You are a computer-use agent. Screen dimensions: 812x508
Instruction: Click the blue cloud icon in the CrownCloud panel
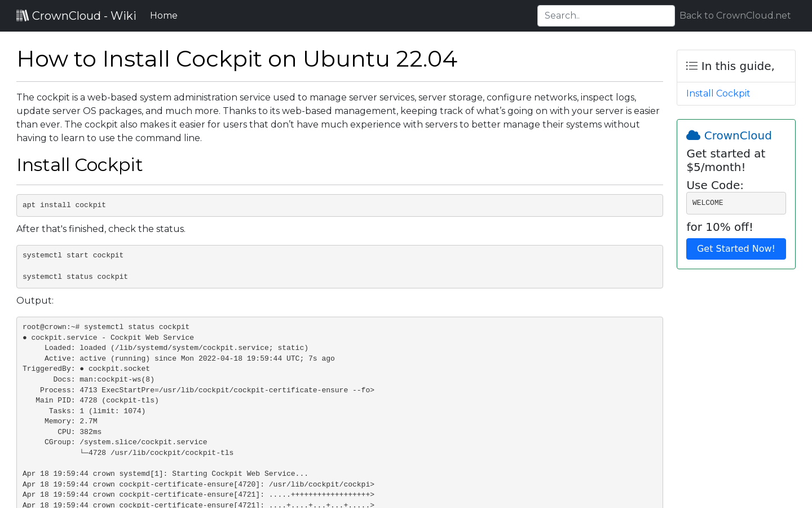[x=692, y=135]
